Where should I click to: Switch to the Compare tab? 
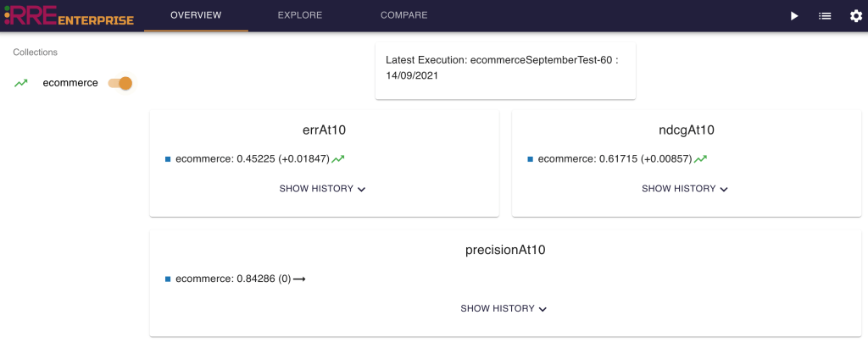click(x=403, y=15)
